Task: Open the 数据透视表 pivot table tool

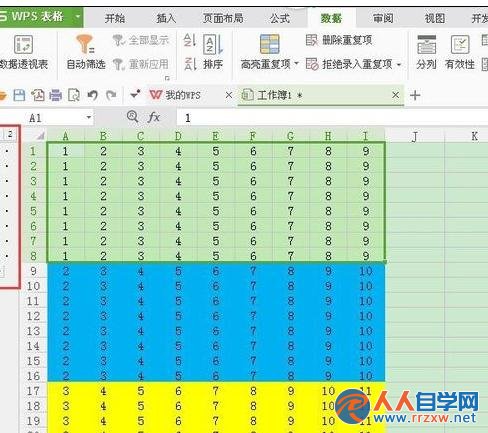Action: 24,52
